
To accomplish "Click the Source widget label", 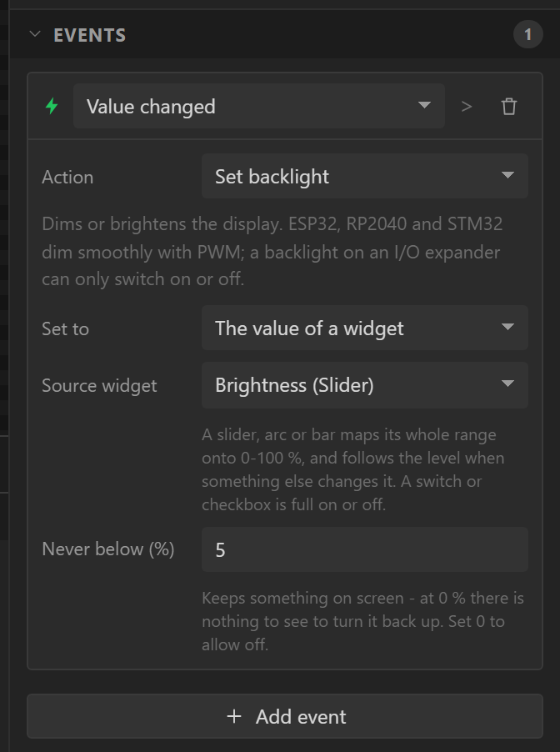I will 99,386.
